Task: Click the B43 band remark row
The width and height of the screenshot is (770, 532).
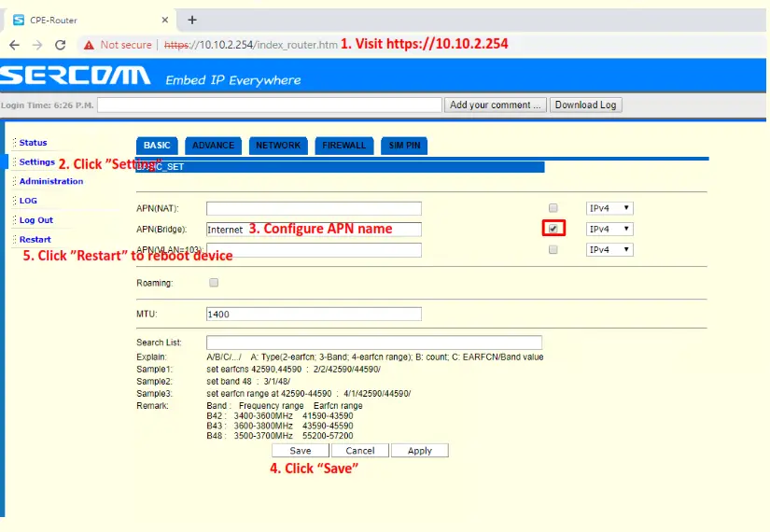Action: point(280,426)
